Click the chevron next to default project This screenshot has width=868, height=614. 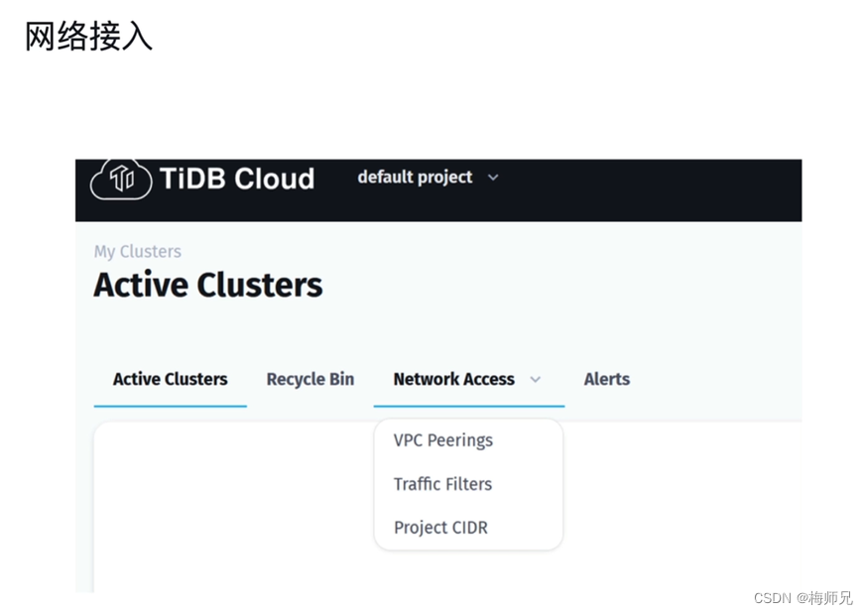click(493, 178)
